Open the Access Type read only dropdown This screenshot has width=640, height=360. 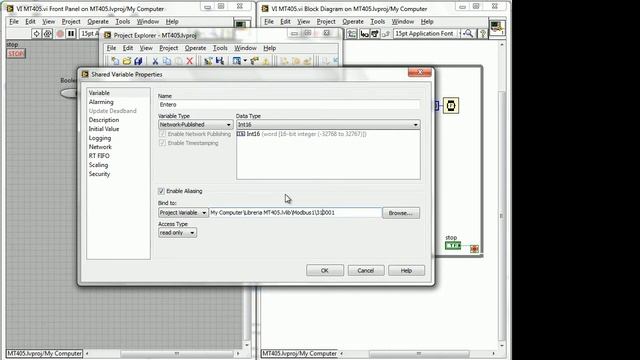(177, 233)
